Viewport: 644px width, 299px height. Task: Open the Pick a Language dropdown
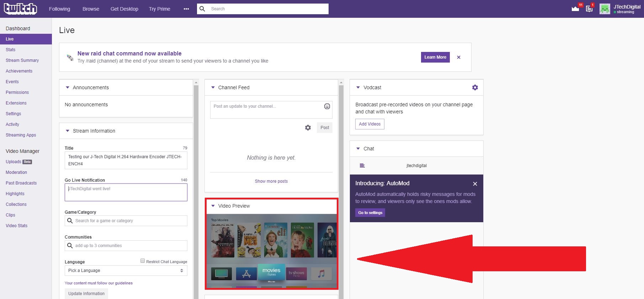pyautogui.click(x=126, y=271)
